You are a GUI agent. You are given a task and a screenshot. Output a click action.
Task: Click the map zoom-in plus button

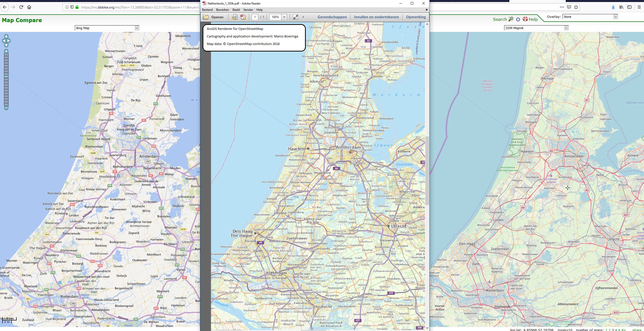coord(6,51)
